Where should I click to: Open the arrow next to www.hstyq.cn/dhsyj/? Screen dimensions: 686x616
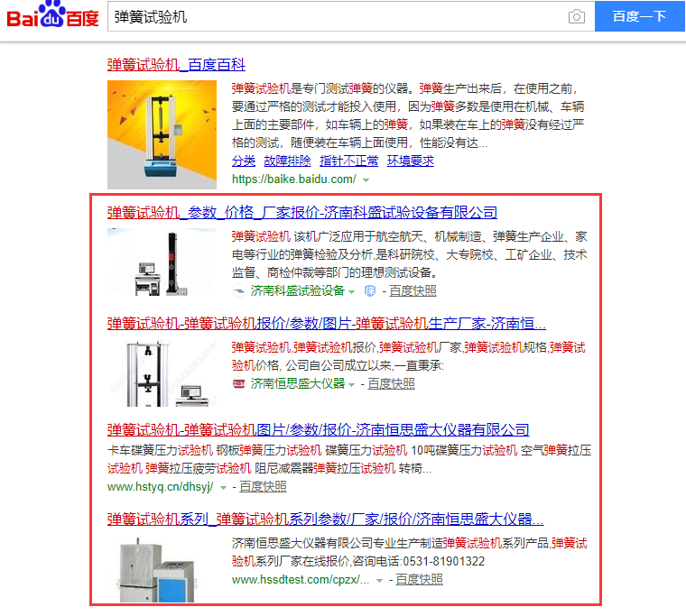(223, 487)
